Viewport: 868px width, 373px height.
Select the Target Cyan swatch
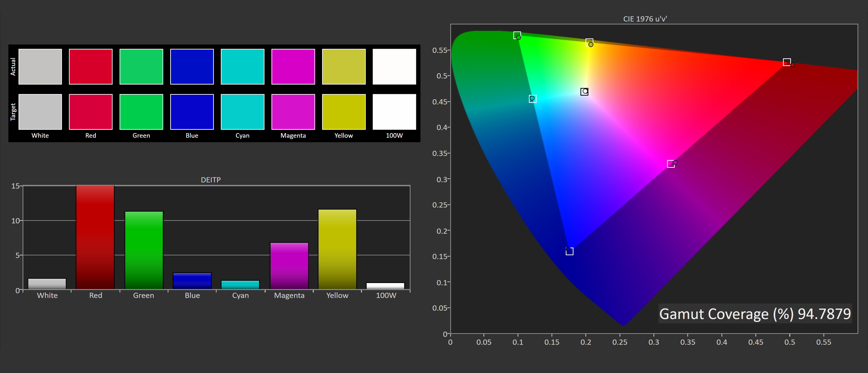pyautogui.click(x=242, y=111)
